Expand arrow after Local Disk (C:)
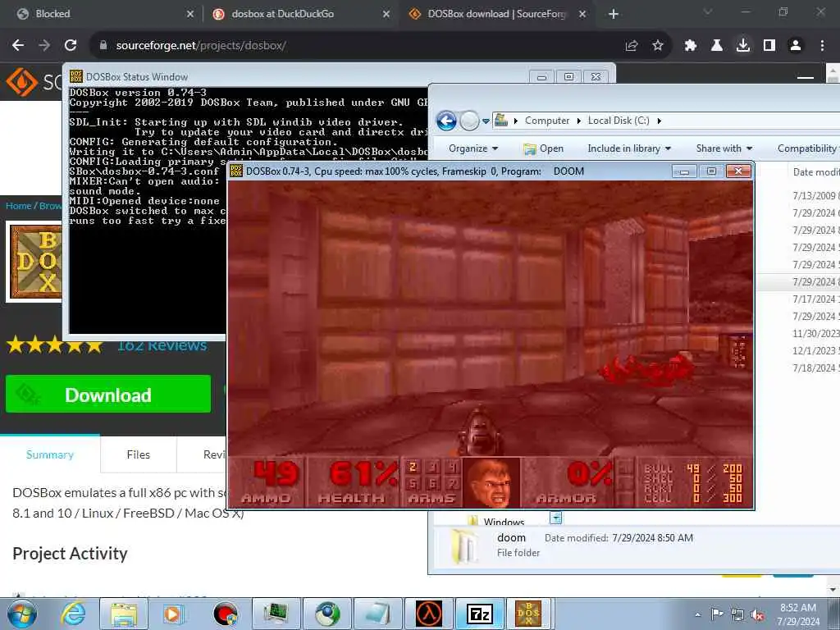The height and width of the screenshot is (630, 840). coord(659,121)
